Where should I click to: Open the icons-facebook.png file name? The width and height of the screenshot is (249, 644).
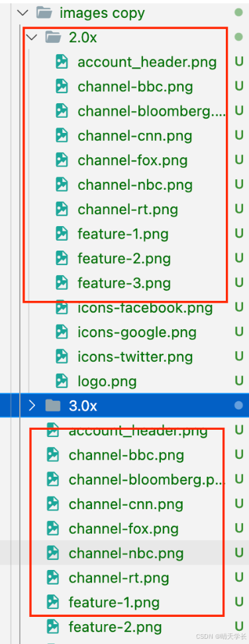click(x=145, y=308)
